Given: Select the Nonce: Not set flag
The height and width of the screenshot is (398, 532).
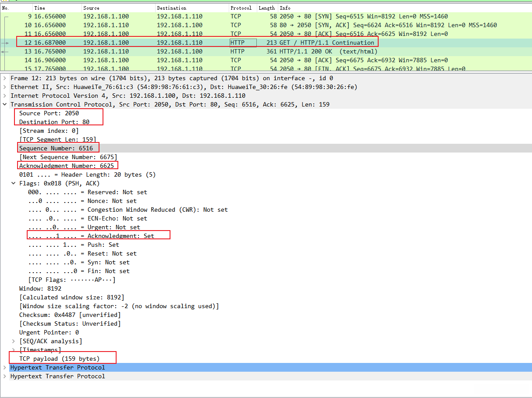Looking at the screenshot, I should click(82, 201).
